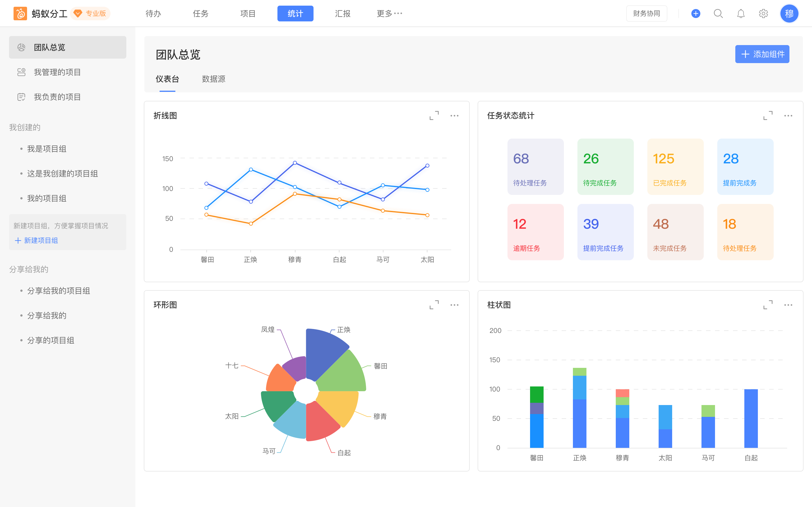The image size is (812, 507).
Task: Open 分享给我的项目组 in sidebar
Action: (x=58, y=291)
